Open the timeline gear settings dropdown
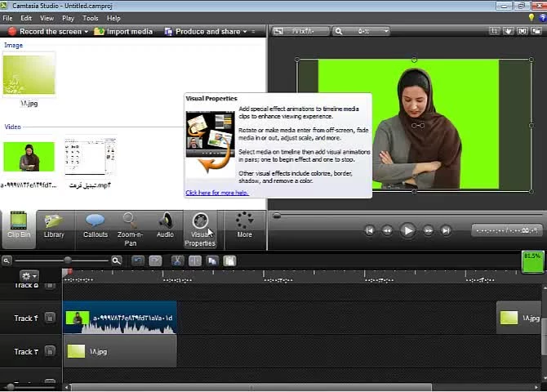The height and width of the screenshot is (392, 547). tap(30, 277)
